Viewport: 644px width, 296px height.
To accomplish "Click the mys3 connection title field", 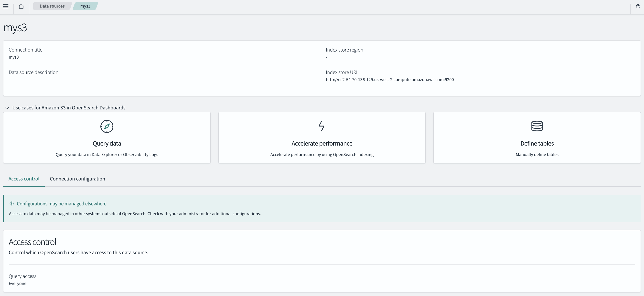I will 13,57.
